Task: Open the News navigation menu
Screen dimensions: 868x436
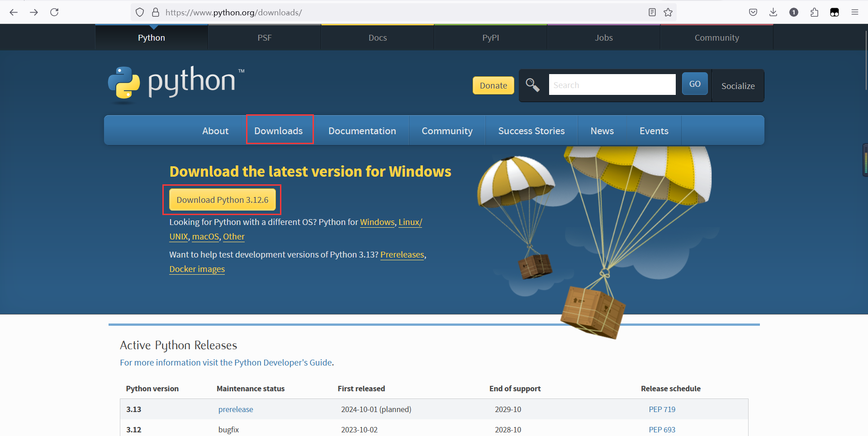Action: pyautogui.click(x=602, y=131)
